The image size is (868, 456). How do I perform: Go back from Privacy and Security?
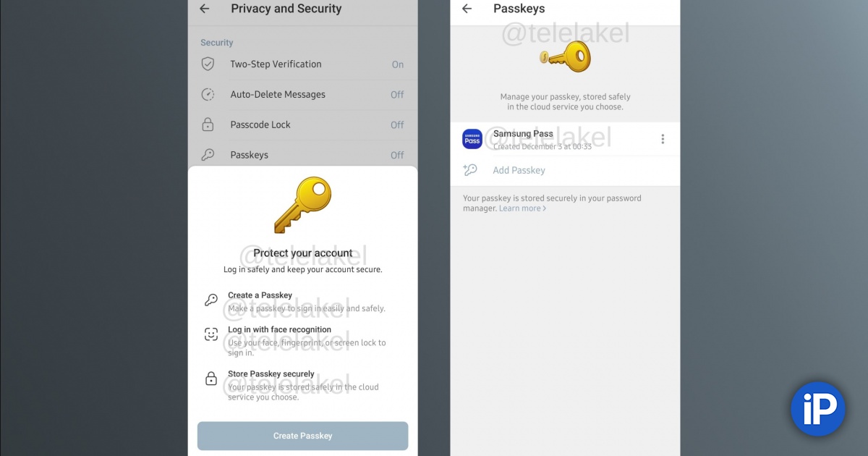(203, 9)
